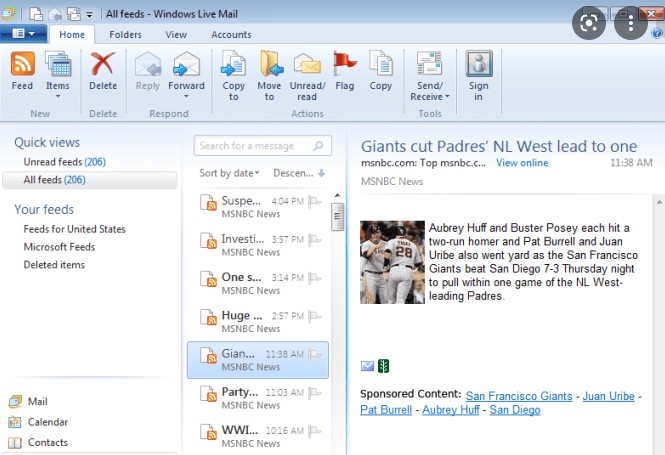665x455 pixels.
Task: Open Microsoft Feeds folder
Action: click(x=59, y=247)
